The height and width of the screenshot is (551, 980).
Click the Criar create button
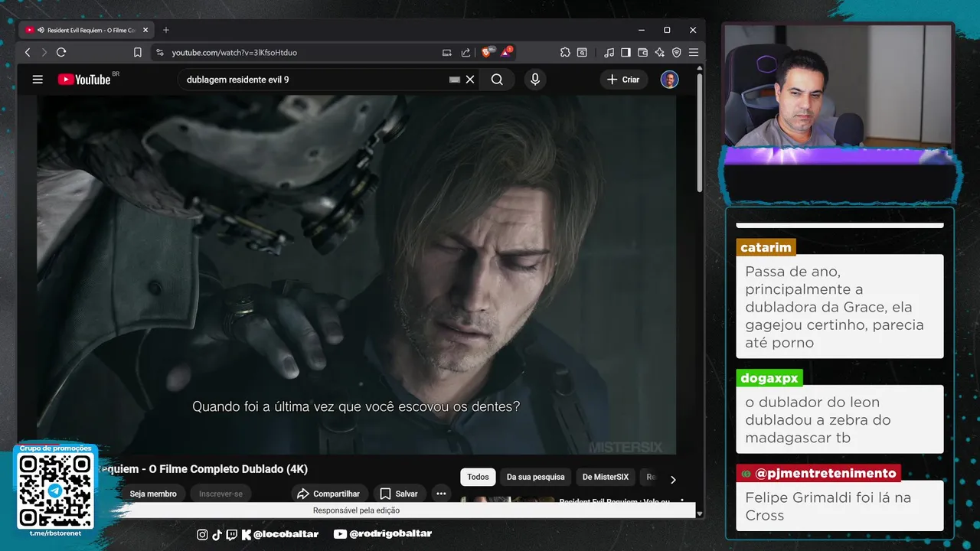(623, 80)
